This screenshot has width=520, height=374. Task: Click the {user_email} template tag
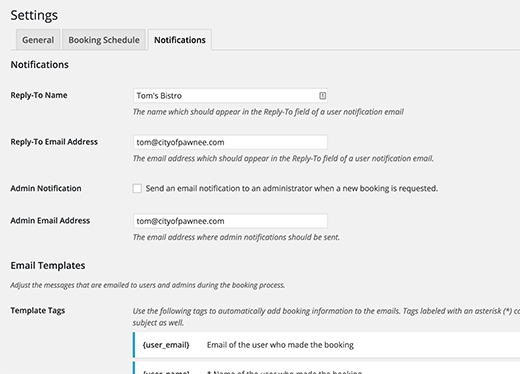(x=166, y=345)
